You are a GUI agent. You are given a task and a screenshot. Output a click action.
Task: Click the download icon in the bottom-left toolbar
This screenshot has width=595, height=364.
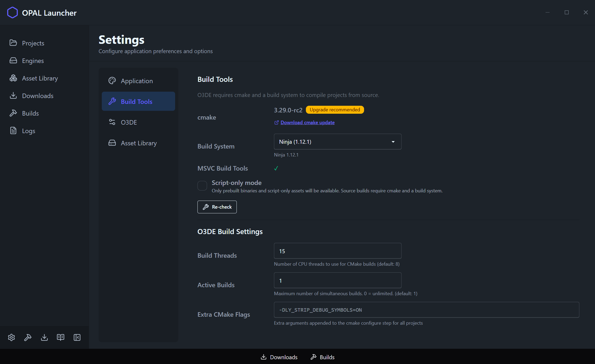pyautogui.click(x=44, y=337)
